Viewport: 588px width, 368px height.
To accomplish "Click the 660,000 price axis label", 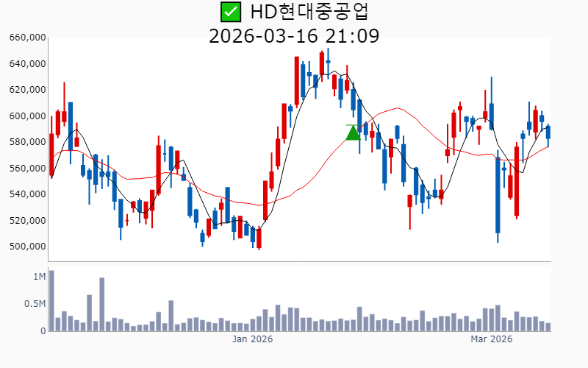I will click(x=26, y=38).
